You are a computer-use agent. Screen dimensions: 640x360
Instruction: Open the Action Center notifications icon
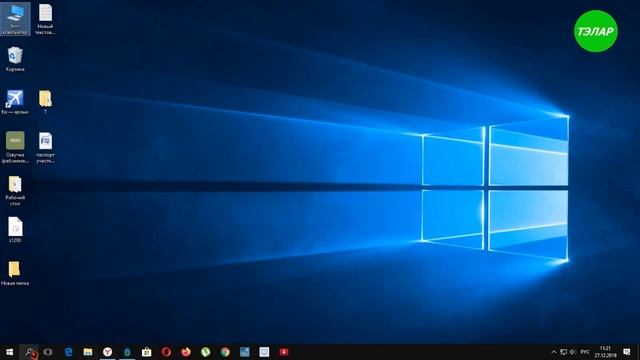(x=627, y=352)
